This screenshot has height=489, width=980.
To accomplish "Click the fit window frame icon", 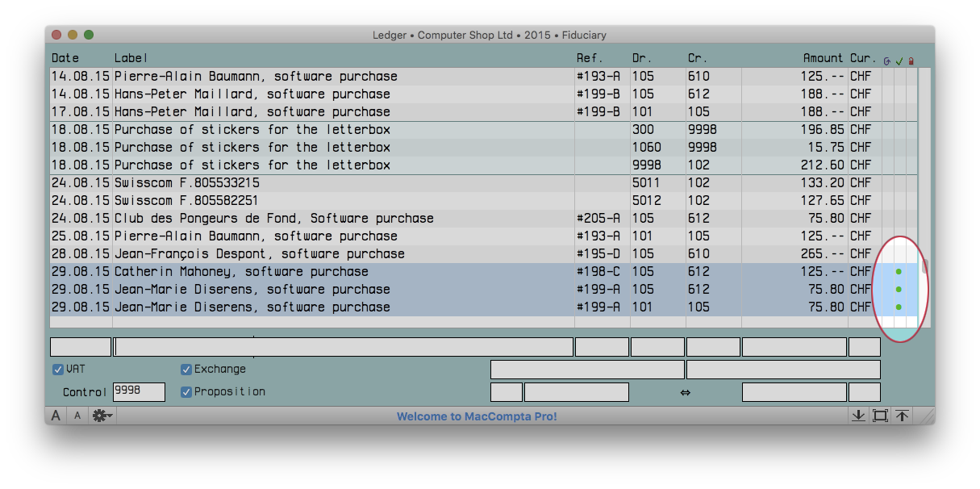I will 880,416.
